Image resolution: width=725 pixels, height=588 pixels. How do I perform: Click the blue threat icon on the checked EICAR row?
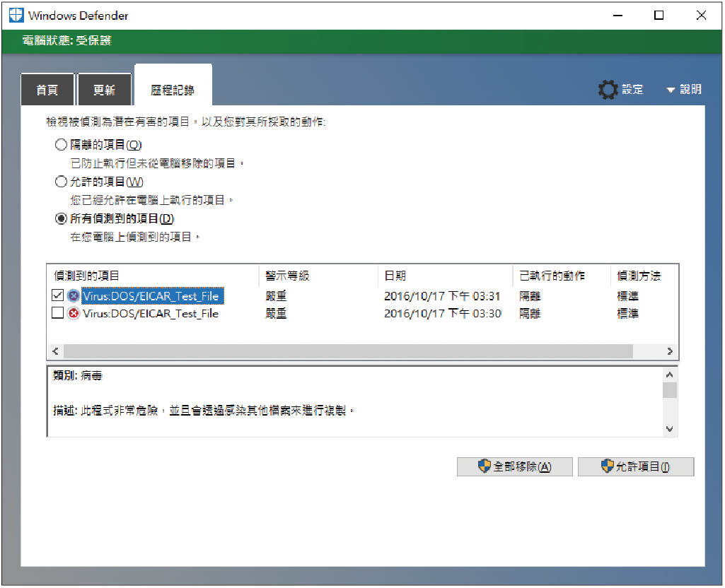click(73, 295)
